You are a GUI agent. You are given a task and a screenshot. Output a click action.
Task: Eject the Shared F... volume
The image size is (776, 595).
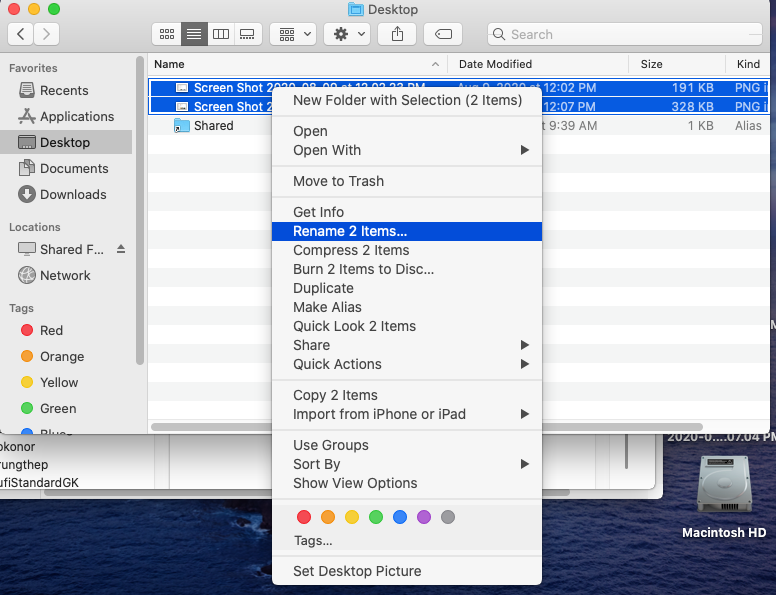pos(121,249)
